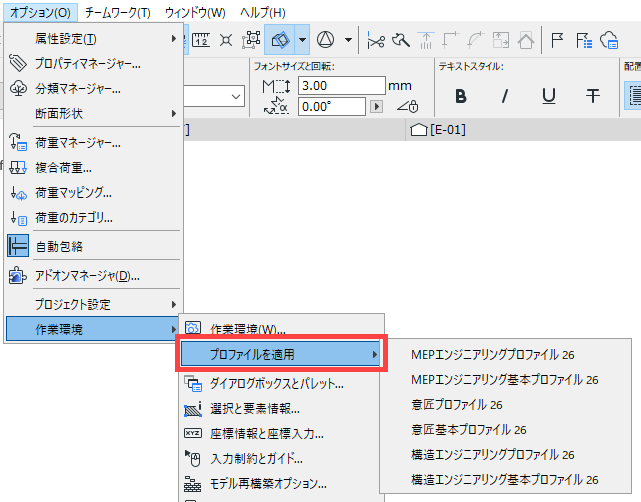Click the crossed-lines intersection snap icon

(x=226, y=40)
